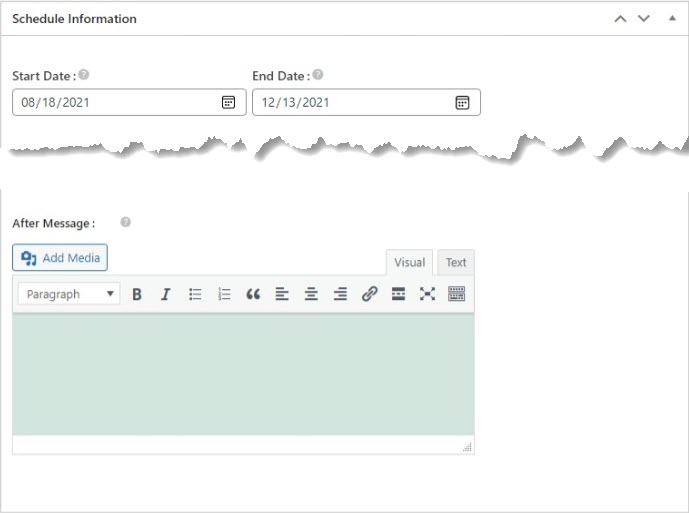Image resolution: width=689 pixels, height=513 pixels.
Task: Enable fullscreen distraction-free mode
Action: click(x=427, y=294)
